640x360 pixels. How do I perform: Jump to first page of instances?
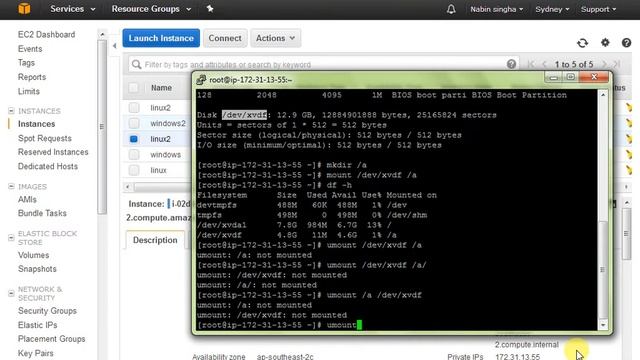coord(531,64)
